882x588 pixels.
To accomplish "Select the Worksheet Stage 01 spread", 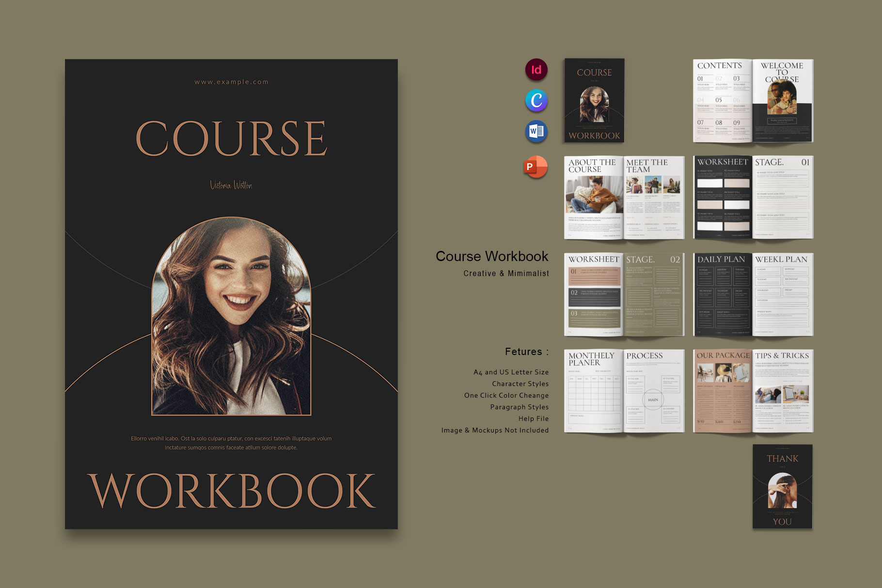I will pos(753,198).
